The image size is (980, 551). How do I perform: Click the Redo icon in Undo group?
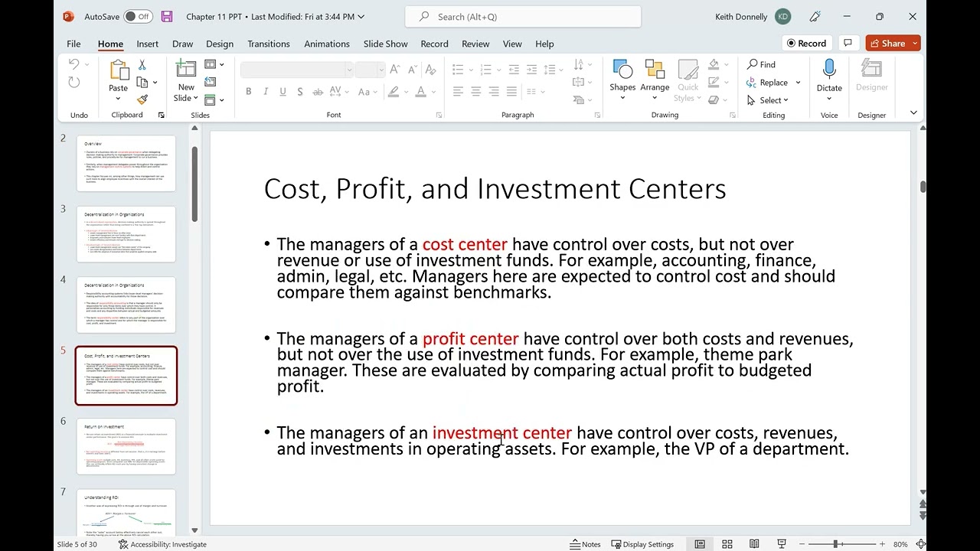pos(73,82)
